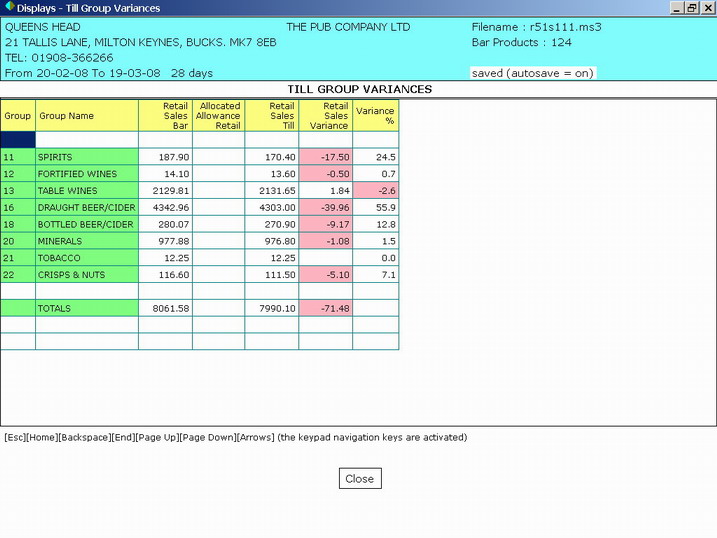This screenshot has width=717, height=538.
Task: Select the SPIRITS group name cell
Action: 86,157
